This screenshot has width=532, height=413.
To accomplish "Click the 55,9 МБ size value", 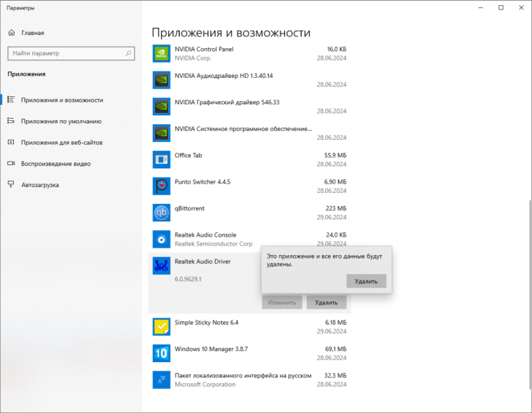I will point(335,155).
